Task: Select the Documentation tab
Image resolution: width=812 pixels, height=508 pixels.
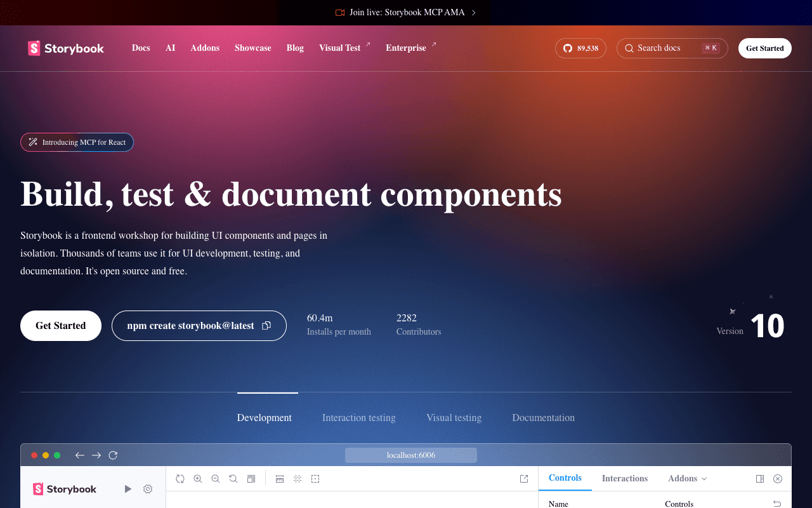Action: coord(544,418)
